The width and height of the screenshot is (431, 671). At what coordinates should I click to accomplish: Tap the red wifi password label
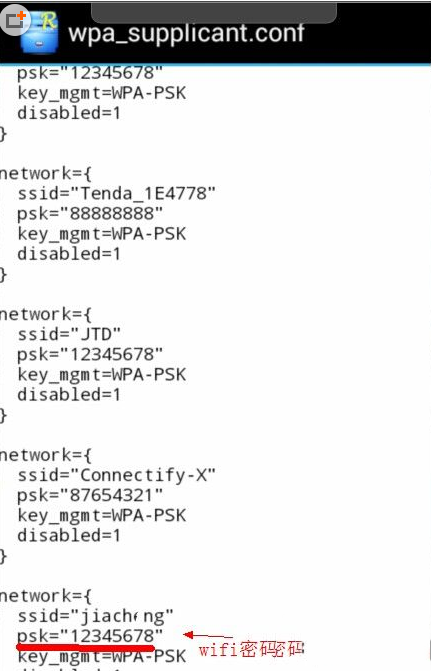point(251,649)
